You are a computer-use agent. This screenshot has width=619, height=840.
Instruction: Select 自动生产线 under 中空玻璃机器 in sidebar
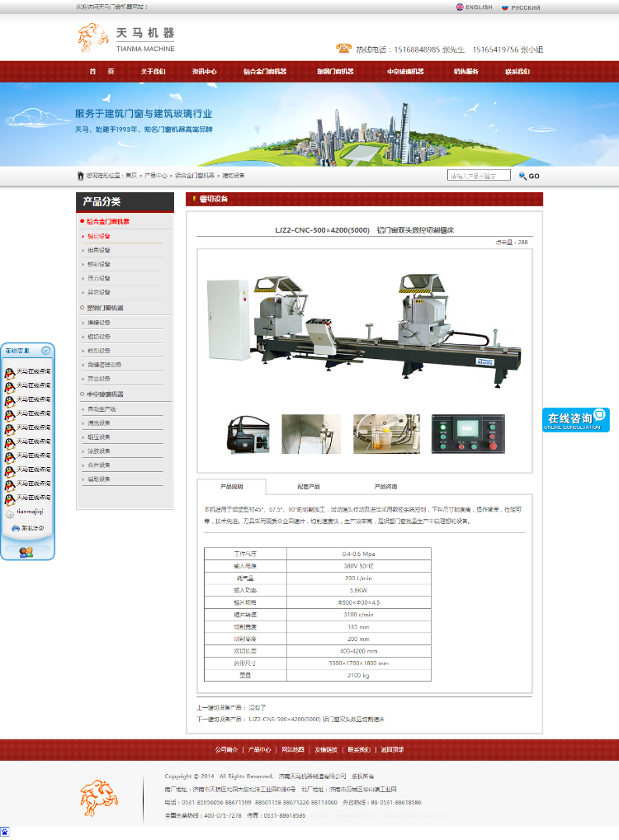[102, 408]
